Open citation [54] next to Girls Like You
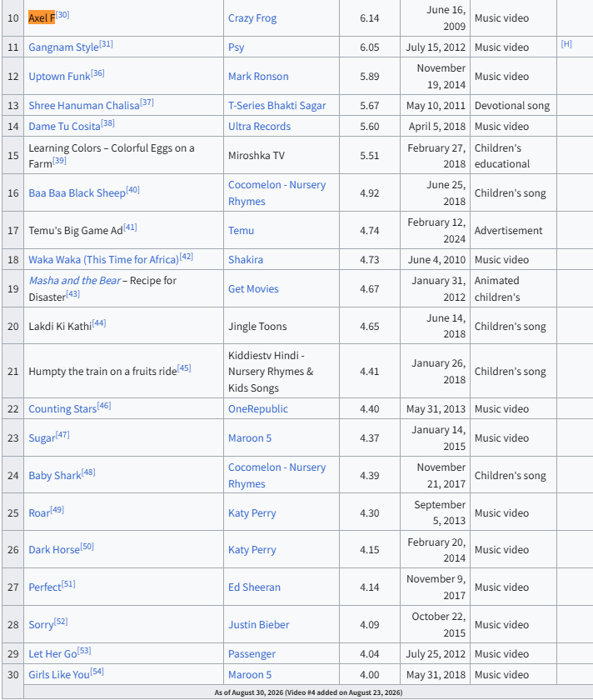The image size is (593, 700). (97, 671)
